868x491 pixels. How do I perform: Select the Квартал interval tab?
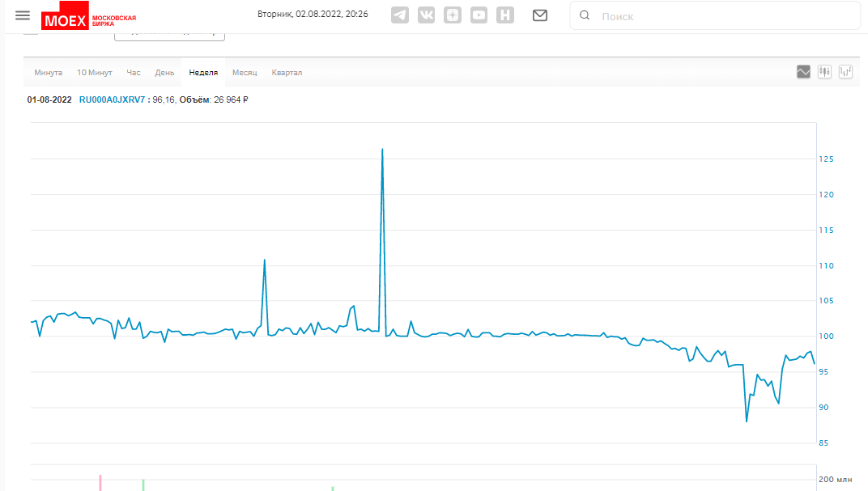pos(287,73)
